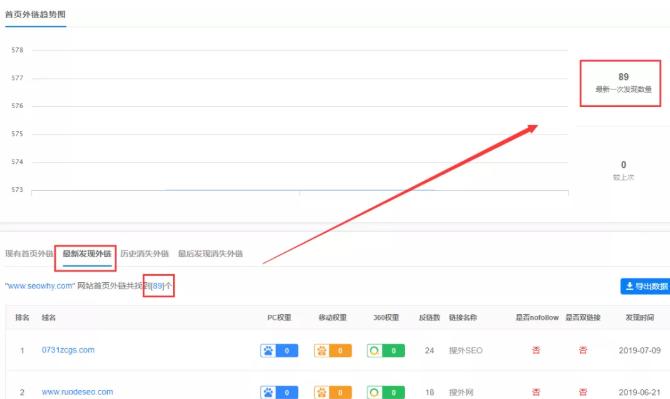The height and width of the screenshot is (399, 670).
Task: Click link name 搜外SEO
Action: click(465, 350)
